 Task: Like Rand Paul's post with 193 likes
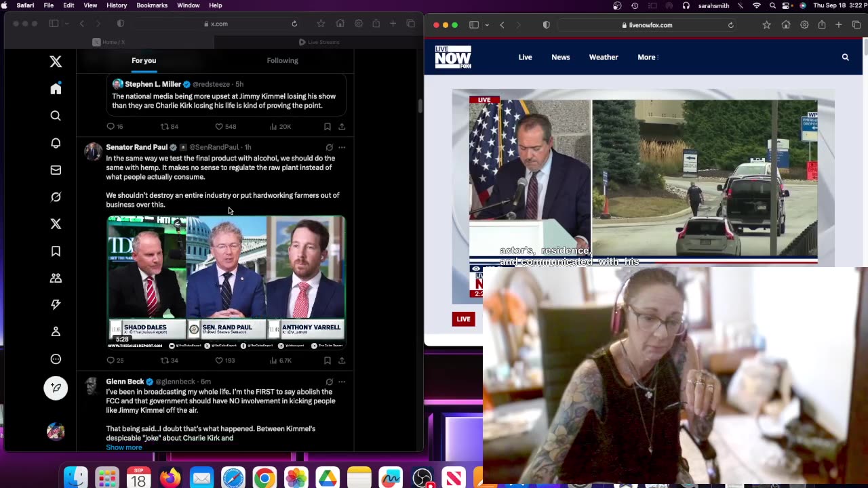coord(225,361)
